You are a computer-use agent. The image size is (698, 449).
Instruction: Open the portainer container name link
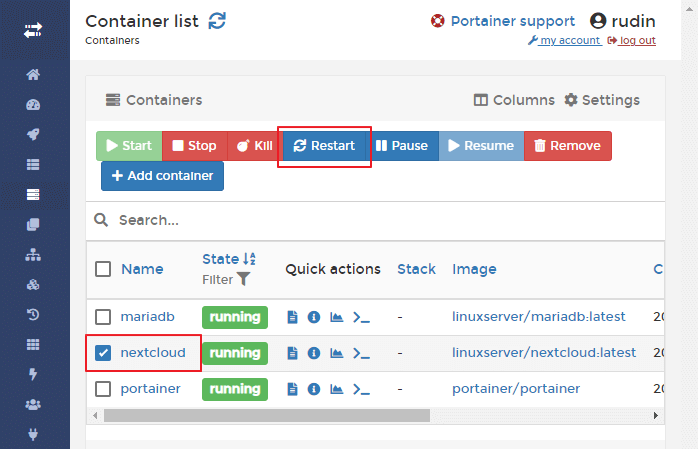150,389
